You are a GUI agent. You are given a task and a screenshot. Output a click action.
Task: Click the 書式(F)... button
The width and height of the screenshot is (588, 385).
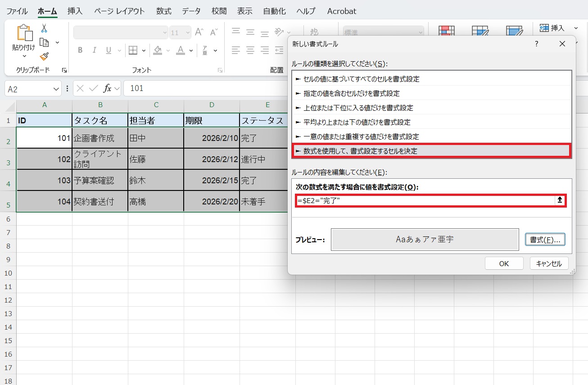545,239
